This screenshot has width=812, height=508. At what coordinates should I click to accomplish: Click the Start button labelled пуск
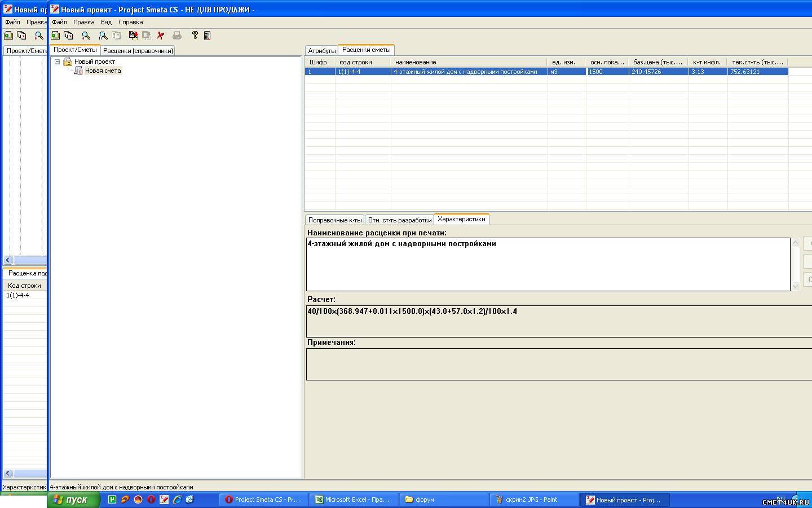point(74,500)
